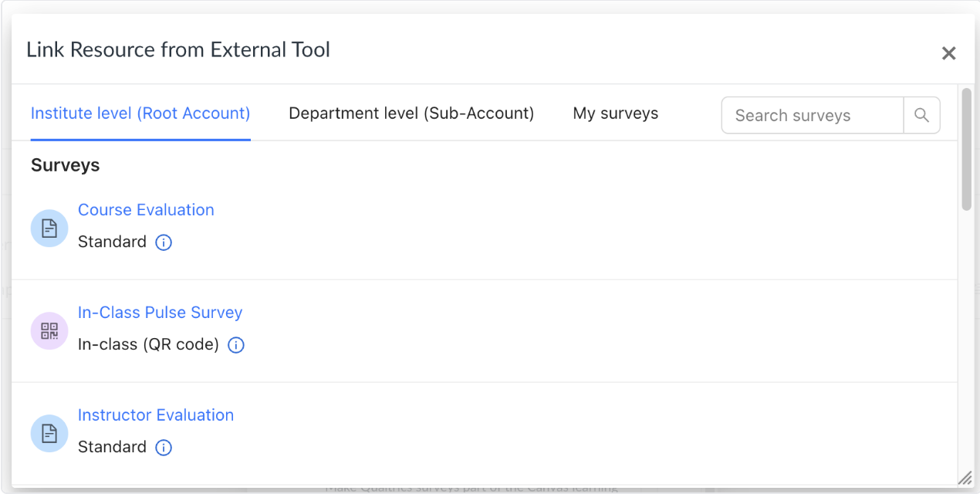The image size is (980, 494).
Task: Select Institute level (Root Account) tab
Action: (140, 113)
